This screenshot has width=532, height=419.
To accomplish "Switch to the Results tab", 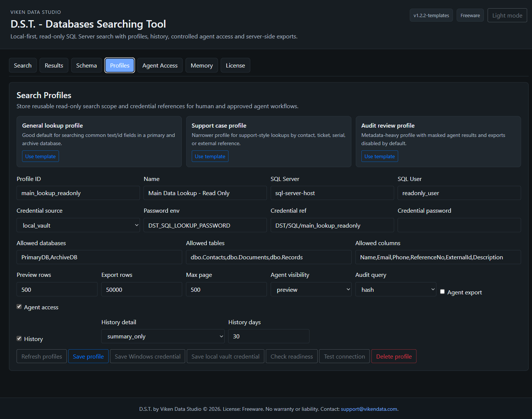I will click(54, 65).
